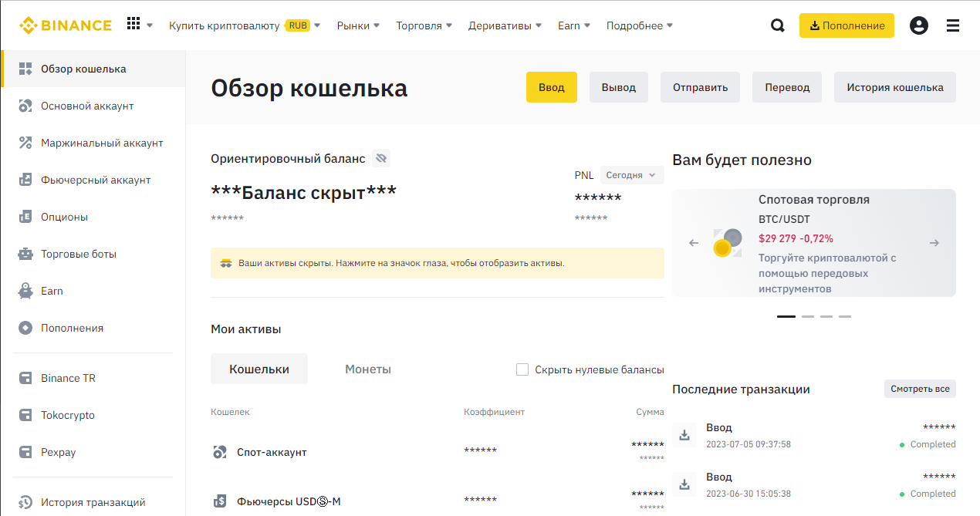This screenshot has width=980, height=516.
Task: Click the Спот-аккаунт wallet name
Action: [272, 452]
